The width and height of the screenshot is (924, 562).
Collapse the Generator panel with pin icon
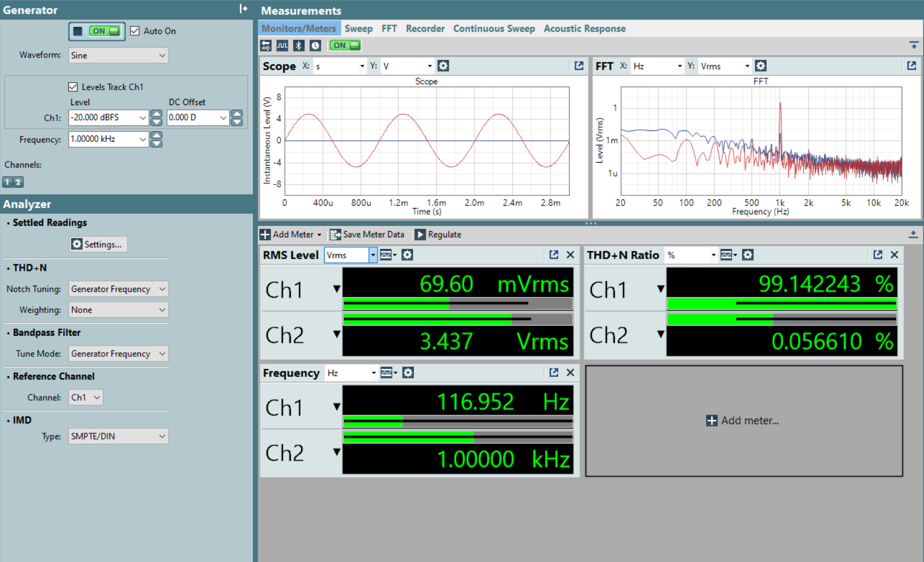243,9
